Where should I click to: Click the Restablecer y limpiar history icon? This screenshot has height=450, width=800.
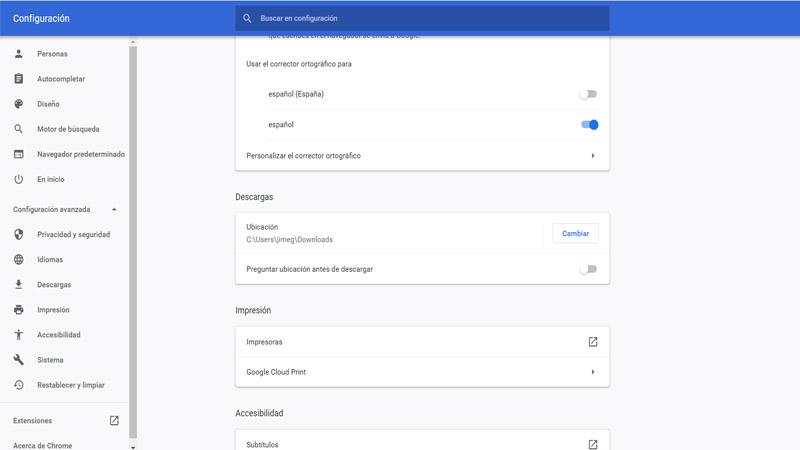click(x=18, y=385)
